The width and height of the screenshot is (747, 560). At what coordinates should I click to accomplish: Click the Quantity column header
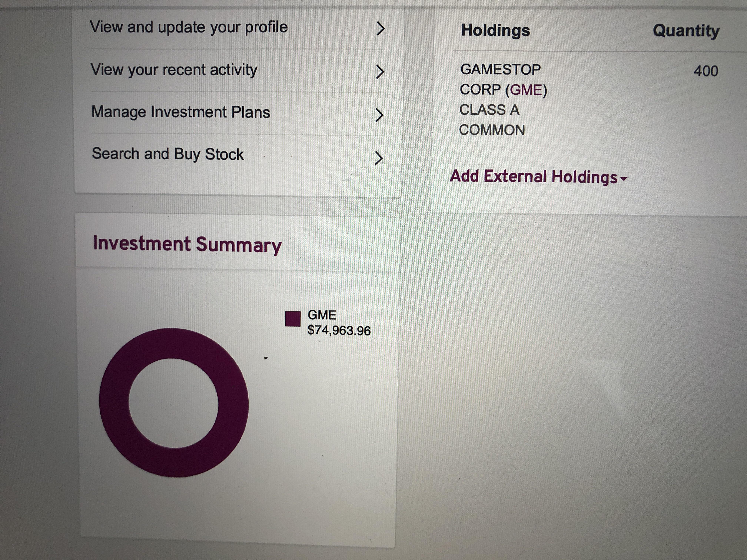tap(686, 31)
